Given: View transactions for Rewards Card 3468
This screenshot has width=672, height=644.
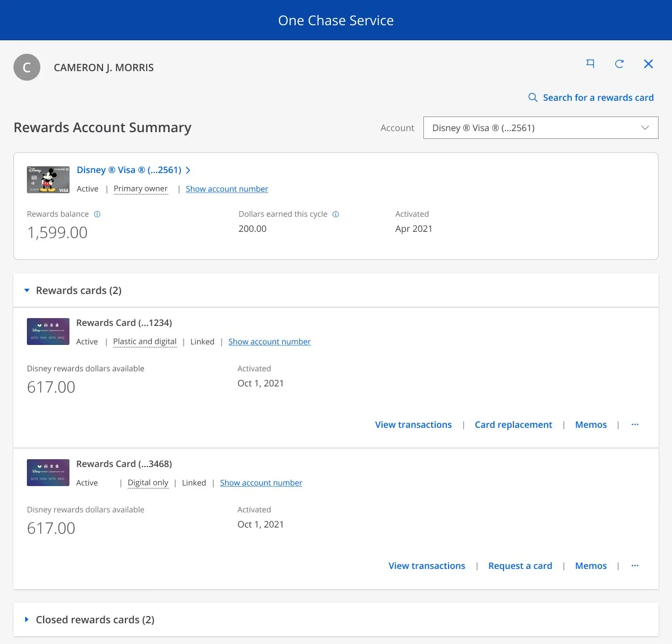Looking at the screenshot, I should [x=427, y=566].
